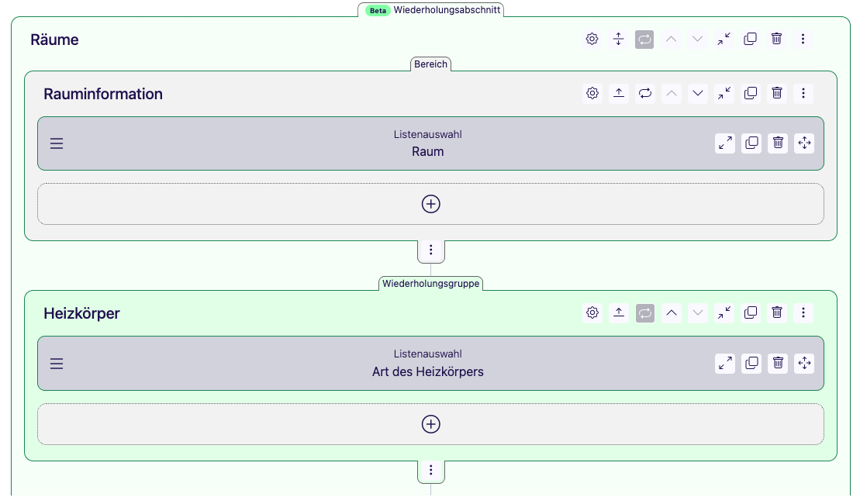Open three-dot menu of Räume section
860x504 pixels.
click(x=803, y=39)
